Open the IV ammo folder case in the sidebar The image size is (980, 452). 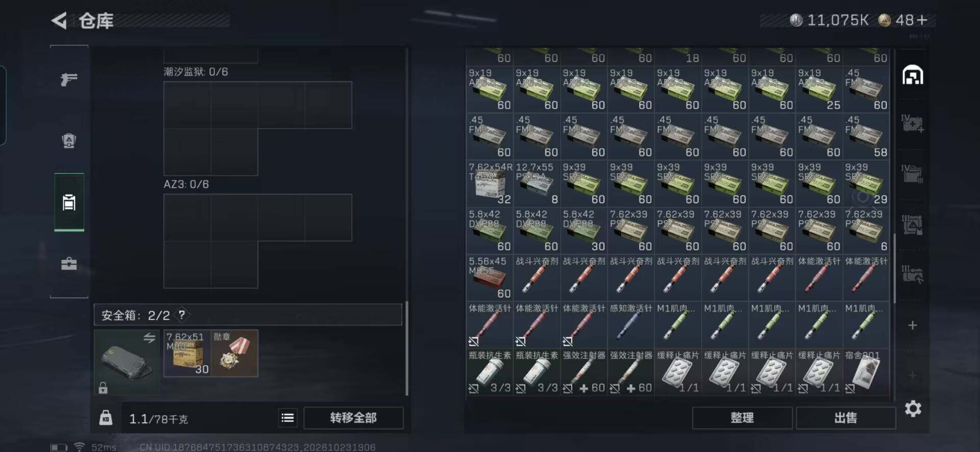(913, 173)
